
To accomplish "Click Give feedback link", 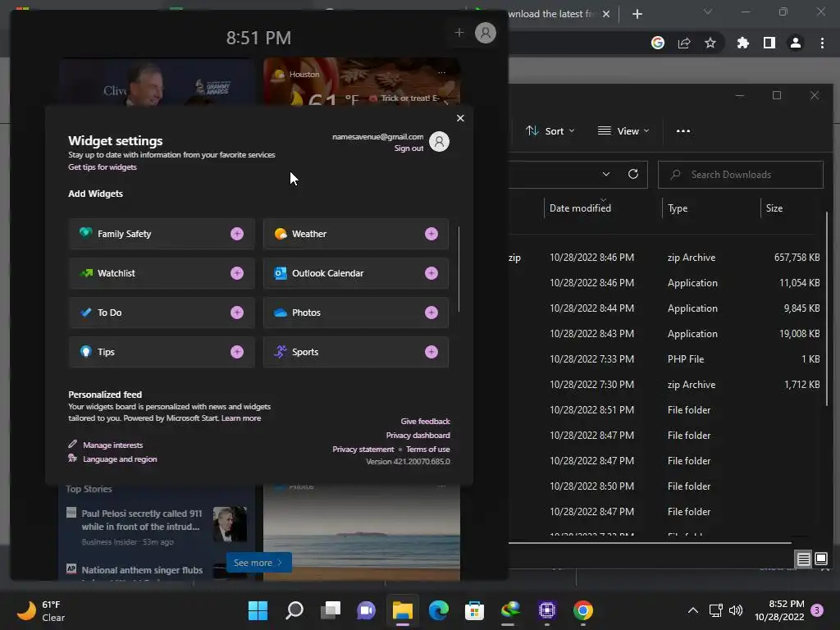I will coord(426,421).
